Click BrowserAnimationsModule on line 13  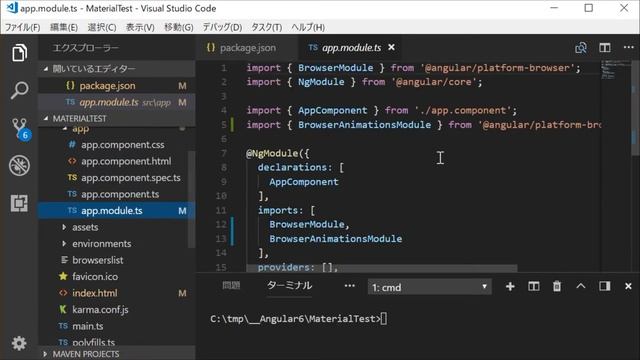point(336,239)
